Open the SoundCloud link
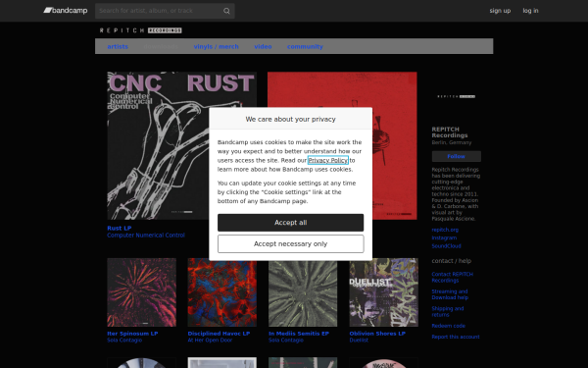The image size is (588, 368). tap(446, 246)
